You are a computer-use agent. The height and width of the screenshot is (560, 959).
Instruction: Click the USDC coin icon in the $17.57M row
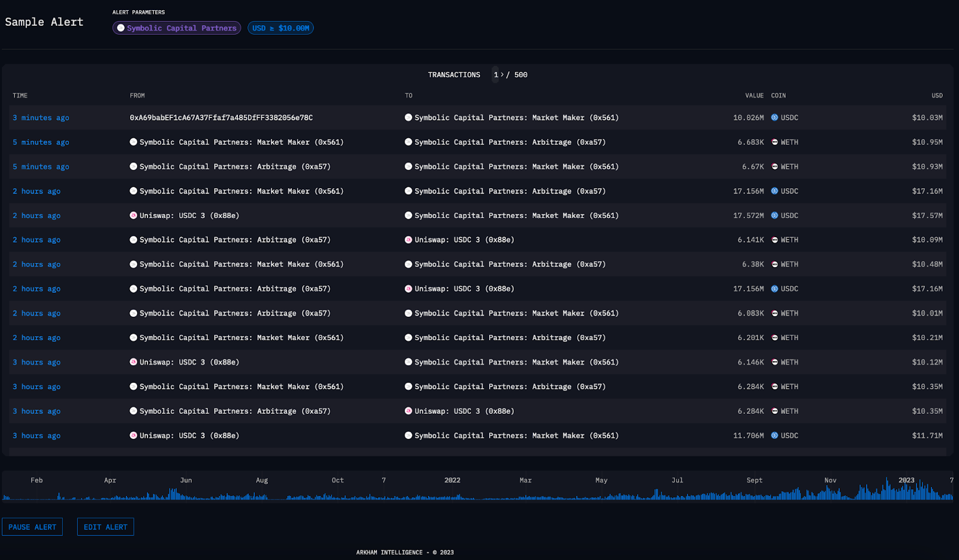pyautogui.click(x=774, y=216)
